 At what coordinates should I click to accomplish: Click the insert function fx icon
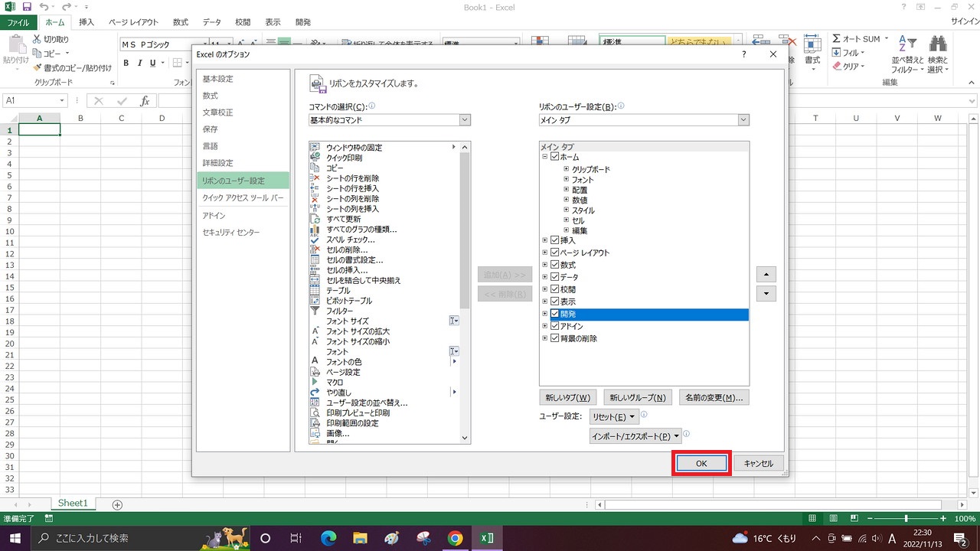(145, 101)
